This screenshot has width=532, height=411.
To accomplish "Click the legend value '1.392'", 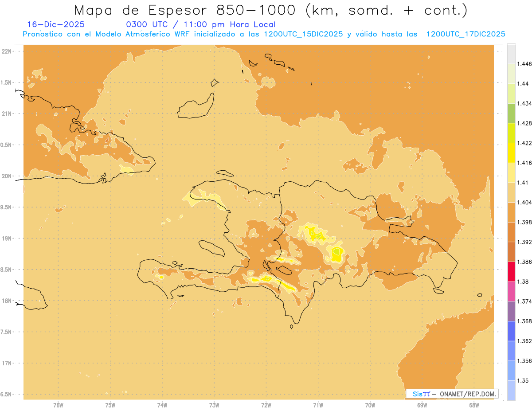I will tap(524, 242).
